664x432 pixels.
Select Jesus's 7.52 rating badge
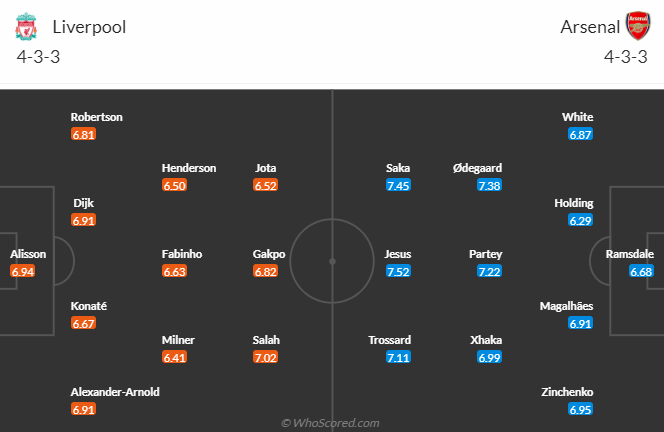(397, 271)
